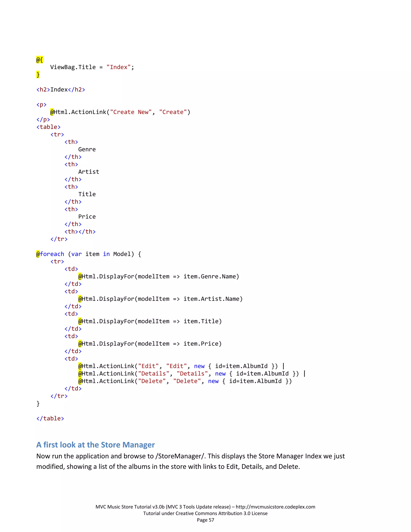Screen dimensions: 411x532
Task: Click the 'Genre' table header text
Action: [x=87, y=149]
